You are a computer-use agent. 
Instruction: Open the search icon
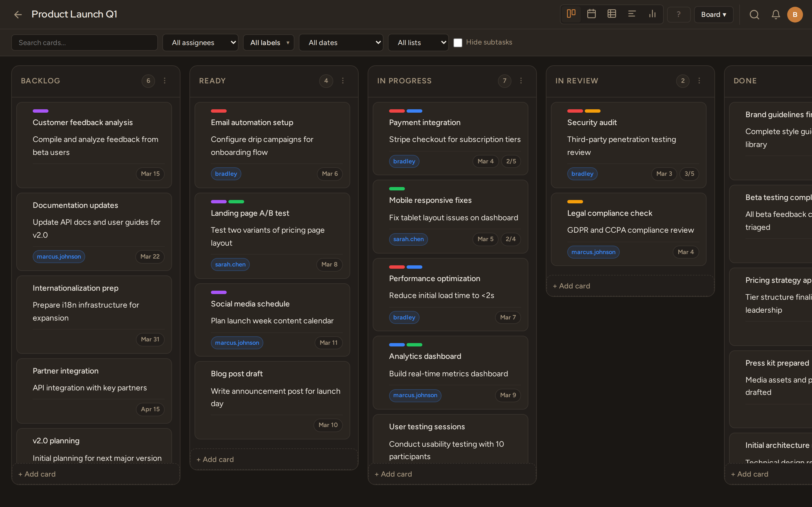click(x=754, y=14)
